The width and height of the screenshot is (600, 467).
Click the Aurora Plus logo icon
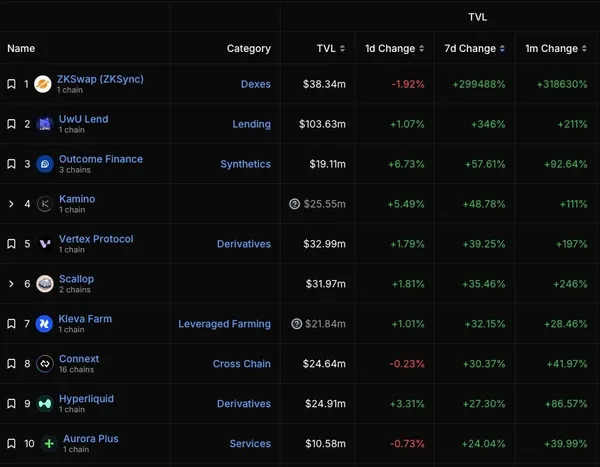click(x=49, y=444)
